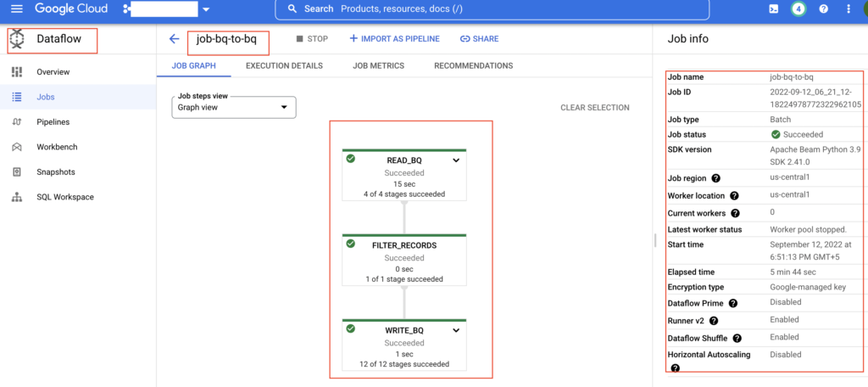This screenshot has height=387, width=868.
Task: Click the Pipelines sidebar icon
Action: 17,122
